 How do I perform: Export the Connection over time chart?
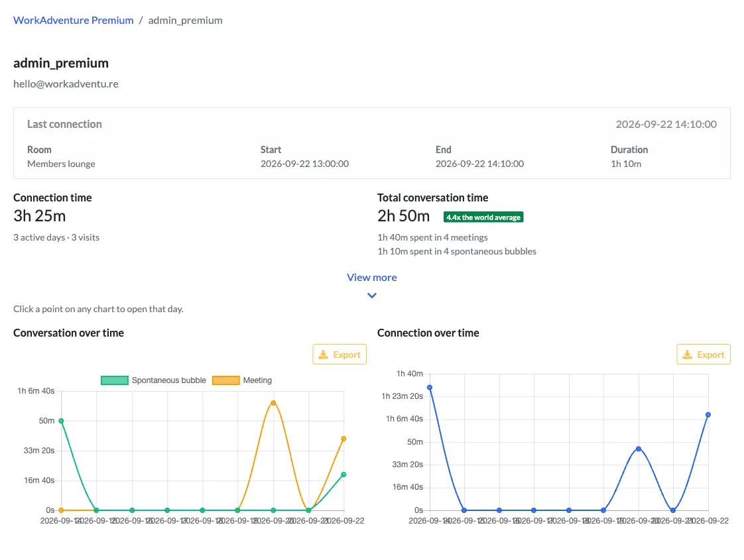pos(703,354)
